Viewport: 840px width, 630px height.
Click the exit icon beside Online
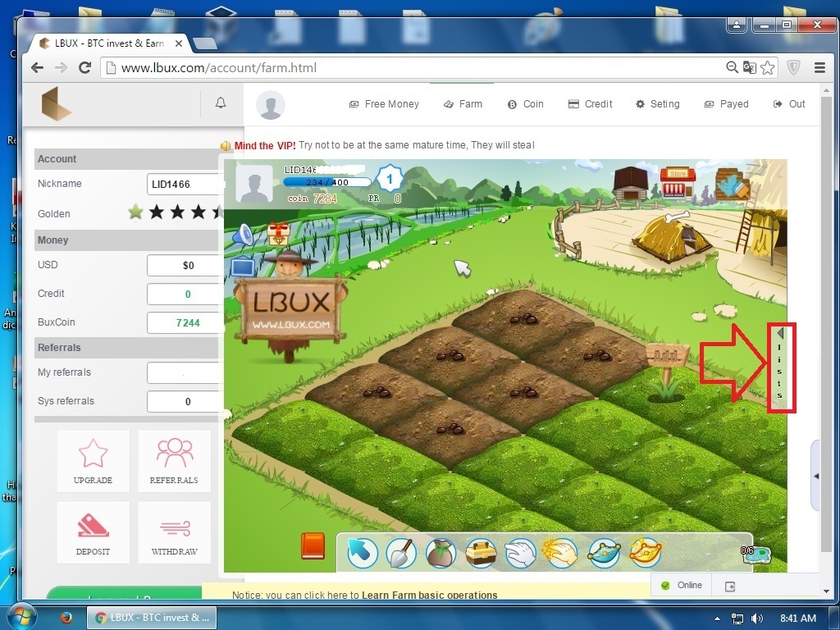(x=729, y=586)
